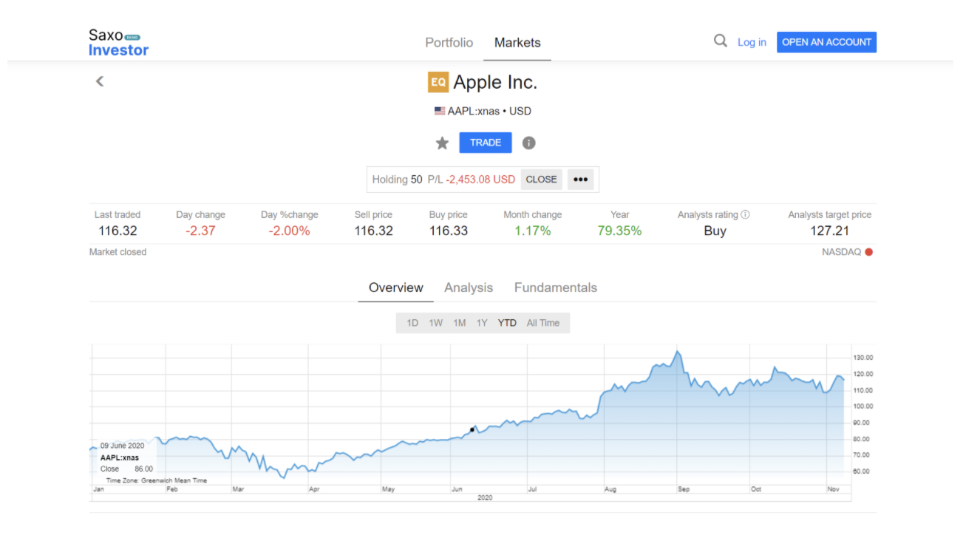
Task: Click the blue TRADE button
Action: (x=486, y=143)
